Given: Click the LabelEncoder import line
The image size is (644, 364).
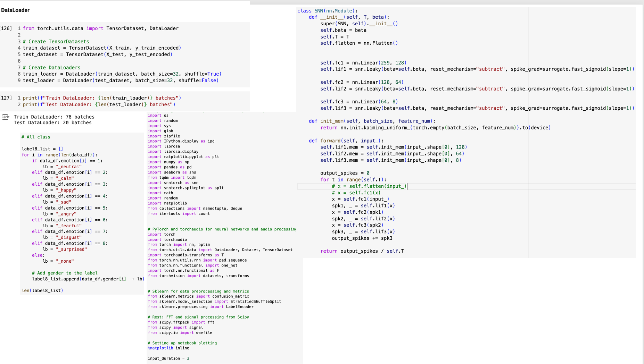Looking at the screenshot, I should (x=200, y=307).
